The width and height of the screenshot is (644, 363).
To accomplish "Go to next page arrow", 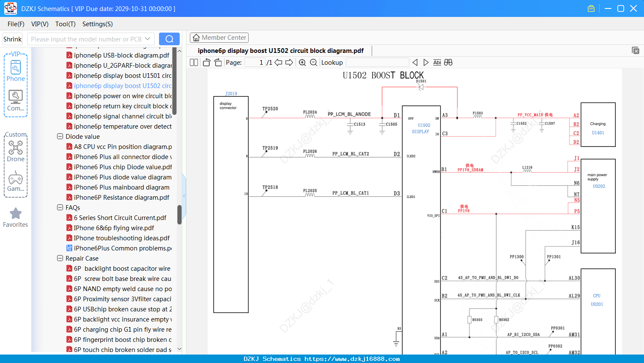I will pos(289,62).
